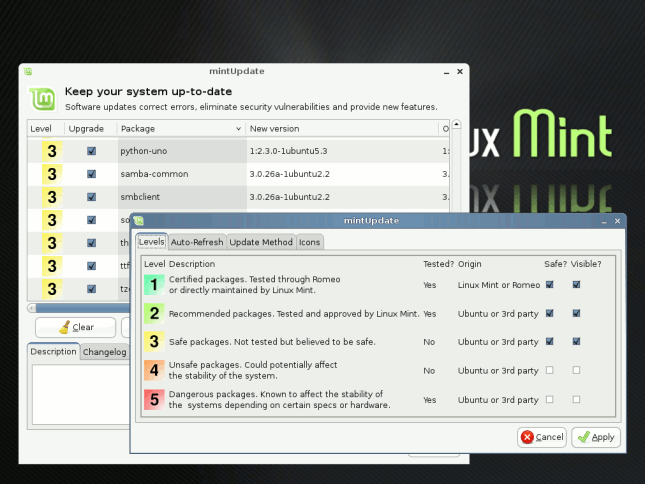Click the smbclient row level 3 icon
Image resolution: width=645 pixels, height=484 pixels.
coord(52,197)
